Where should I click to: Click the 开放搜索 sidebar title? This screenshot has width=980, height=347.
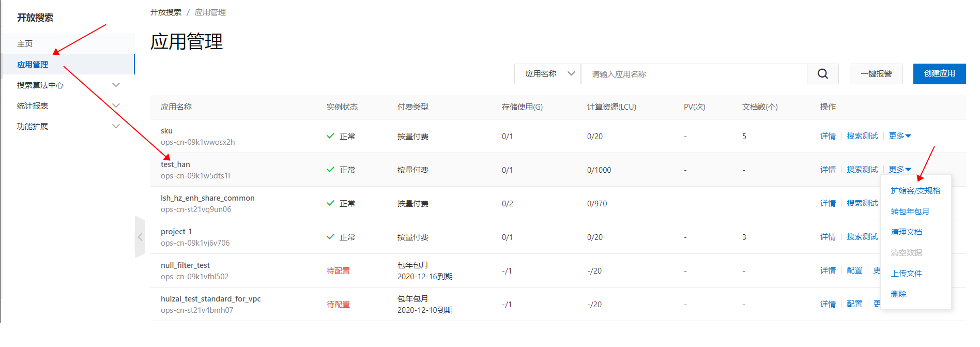35,18
